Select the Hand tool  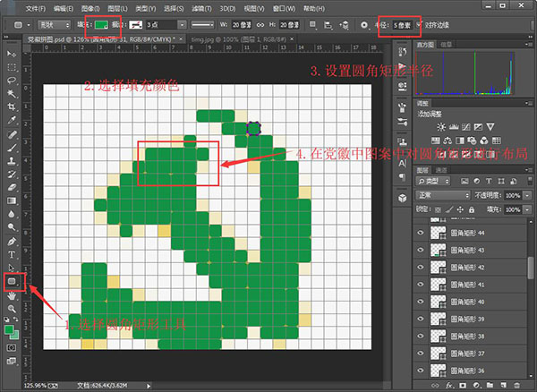coord(12,295)
